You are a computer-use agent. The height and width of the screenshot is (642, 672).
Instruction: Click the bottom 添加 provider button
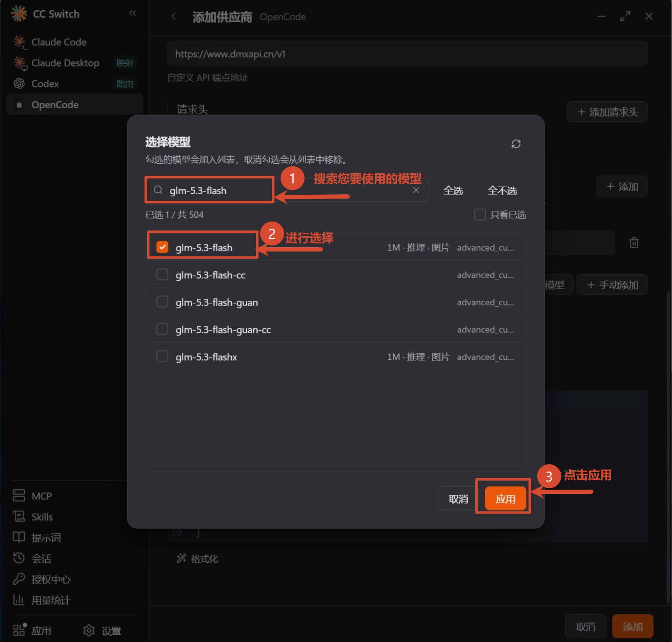point(632,627)
